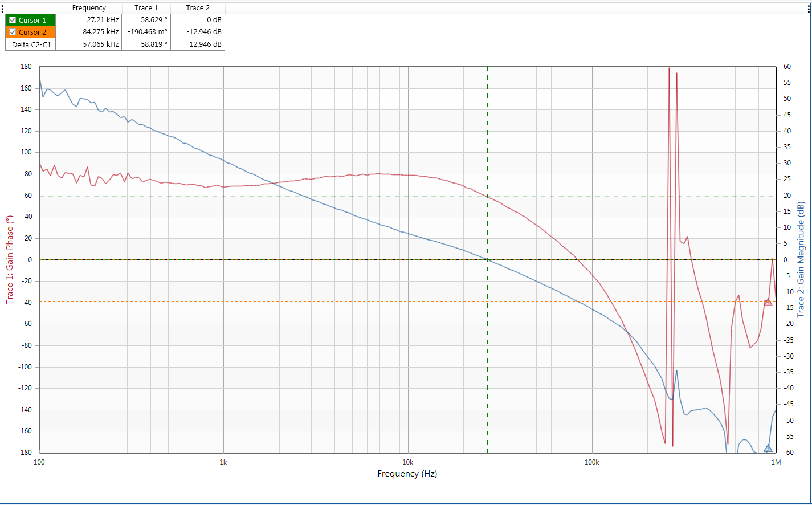Click the delta phase value -58.819 °

tap(152, 44)
